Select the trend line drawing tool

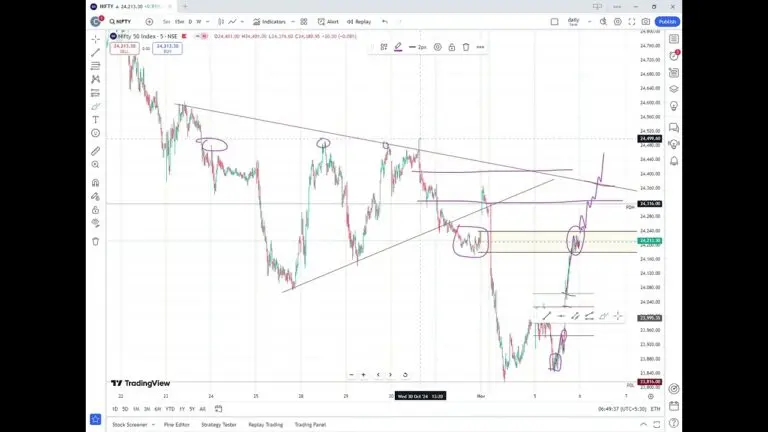[96, 52]
